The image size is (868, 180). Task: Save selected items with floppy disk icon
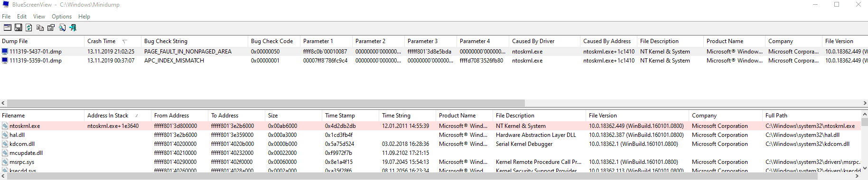tap(18, 27)
